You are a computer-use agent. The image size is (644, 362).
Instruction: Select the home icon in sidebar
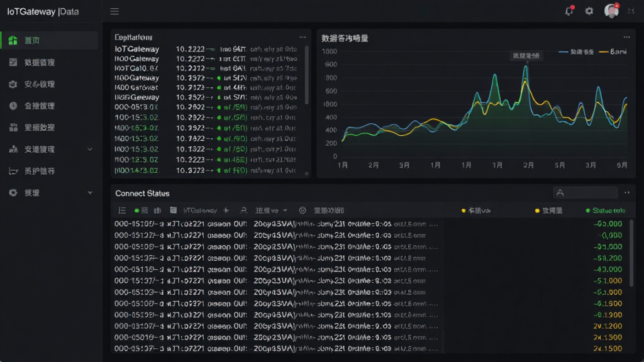[x=13, y=40]
